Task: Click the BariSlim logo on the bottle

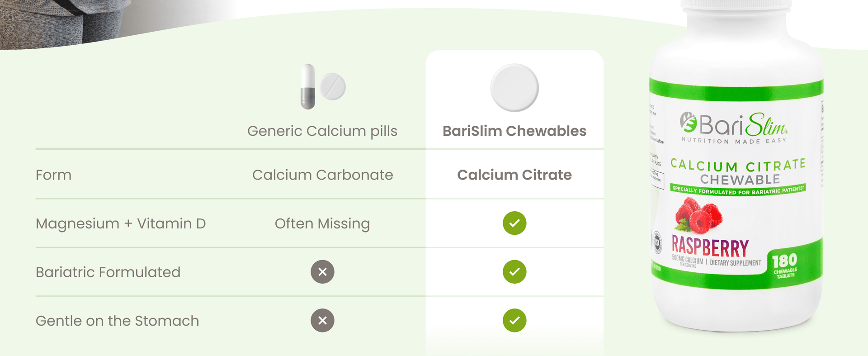Action: (734, 125)
